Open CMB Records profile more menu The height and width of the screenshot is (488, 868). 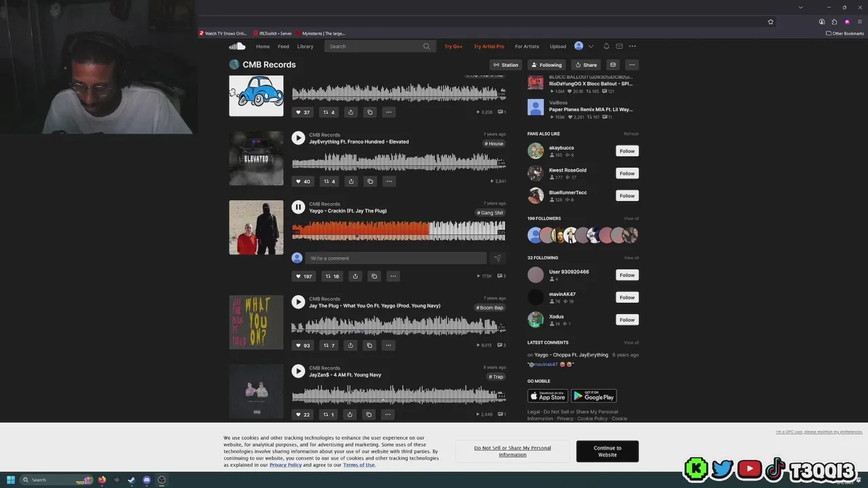coord(631,65)
